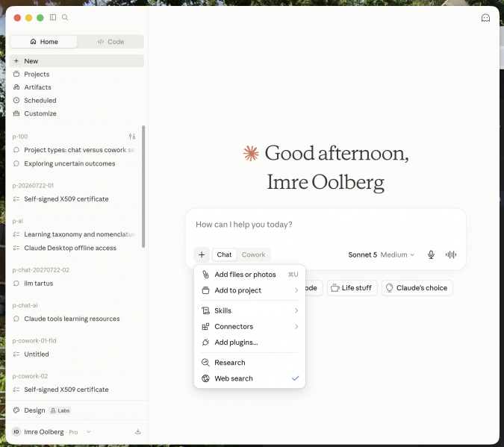Switch to the Home tab
This screenshot has width=504, height=447.
point(44,42)
